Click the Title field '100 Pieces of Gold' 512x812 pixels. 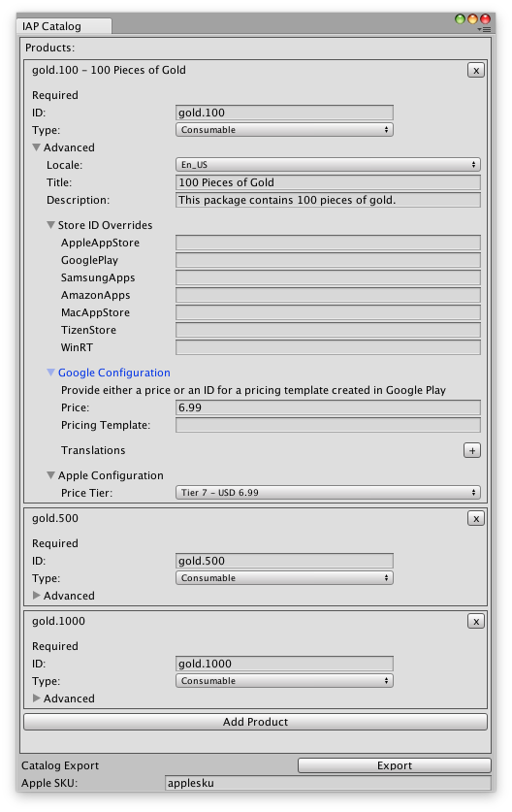coord(328,182)
